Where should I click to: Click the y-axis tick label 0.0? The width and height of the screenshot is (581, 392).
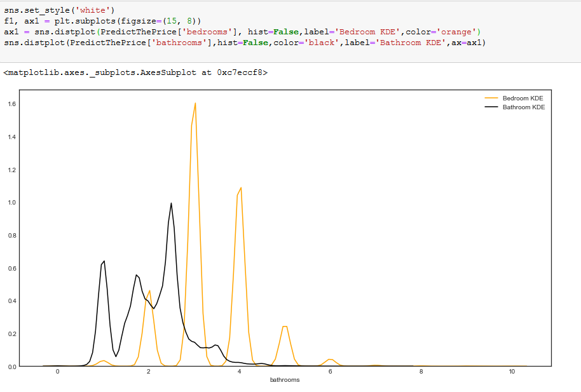pos(12,367)
